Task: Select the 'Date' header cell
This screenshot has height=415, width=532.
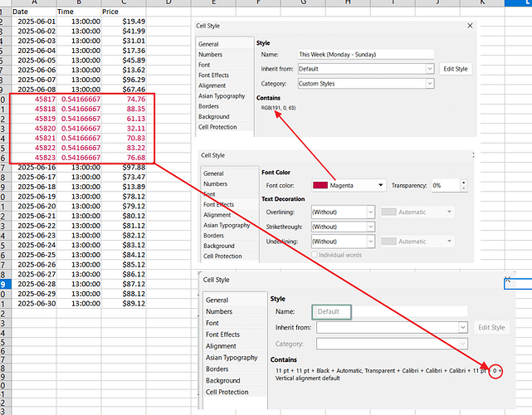Action: (x=34, y=12)
